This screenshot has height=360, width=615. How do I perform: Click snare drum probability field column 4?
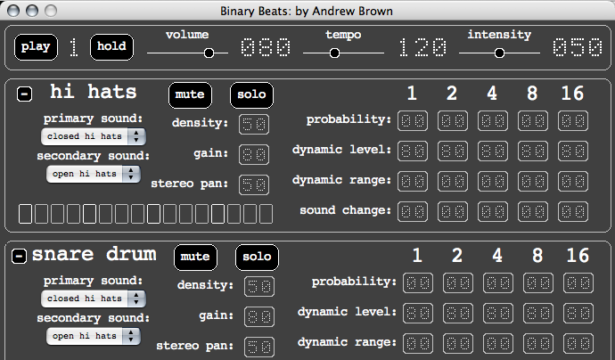(x=498, y=283)
